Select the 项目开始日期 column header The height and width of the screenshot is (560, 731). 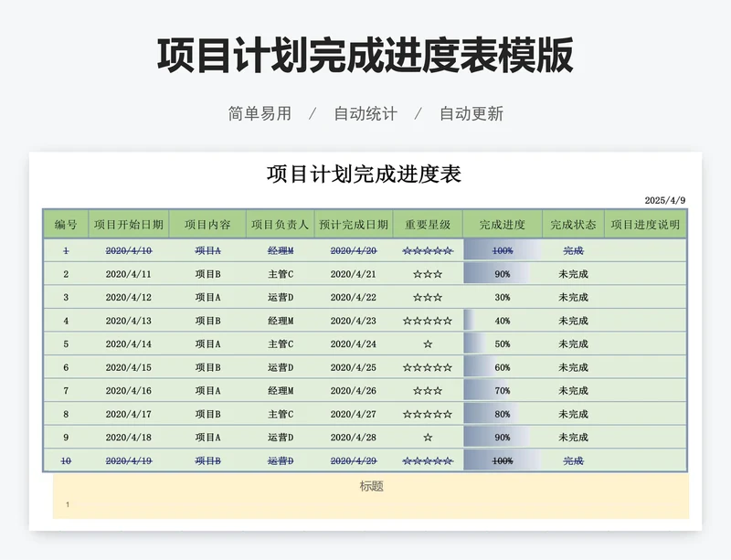coord(129,225)
